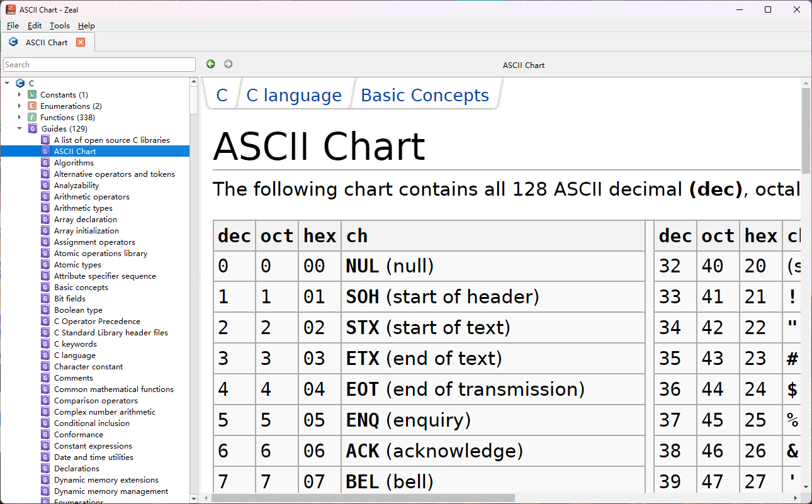Click the icon beside Declarations guide

(45, 468)
